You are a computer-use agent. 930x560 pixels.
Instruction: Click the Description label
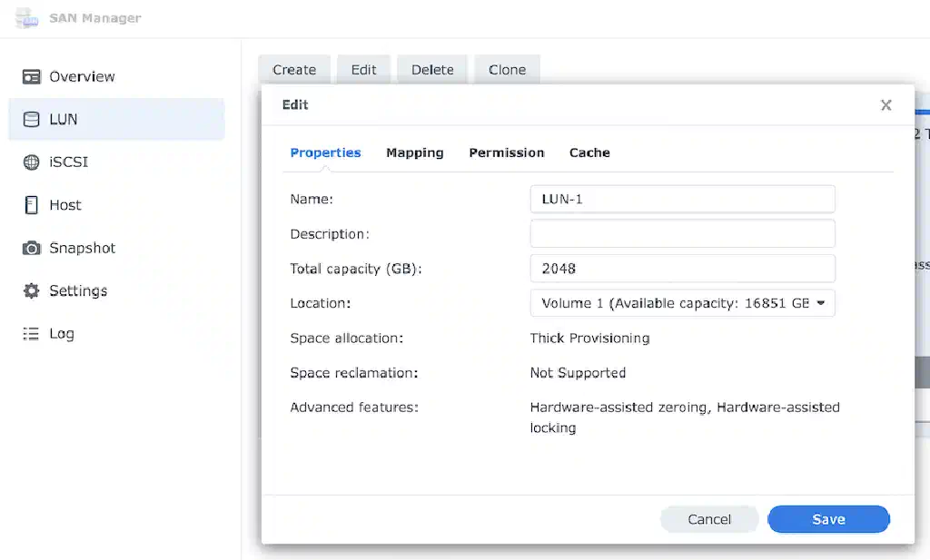point(330,233)
